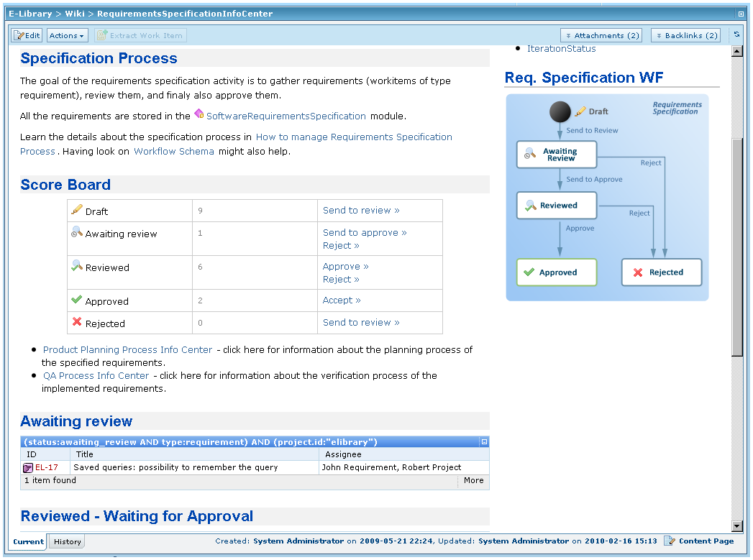
Task: Open the Attachments (2) dropdown
Action: point(601,35)
